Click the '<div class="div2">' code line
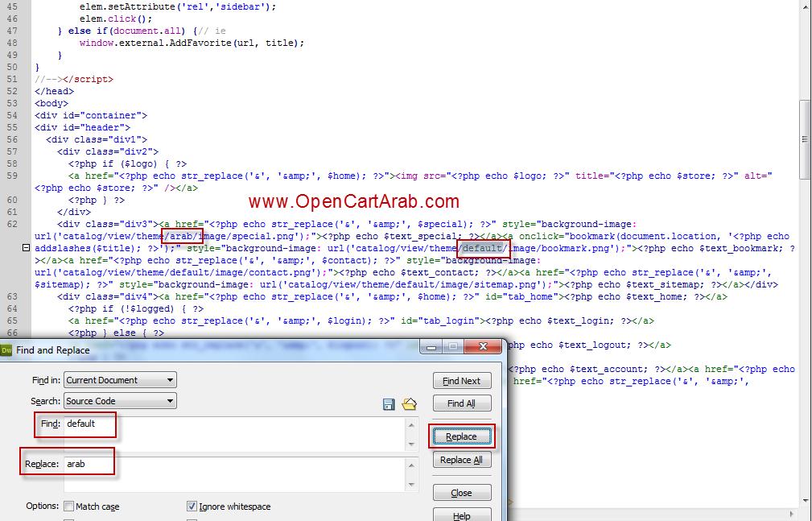Viewport: 812px width, 521px height. (x=108, y=152)
